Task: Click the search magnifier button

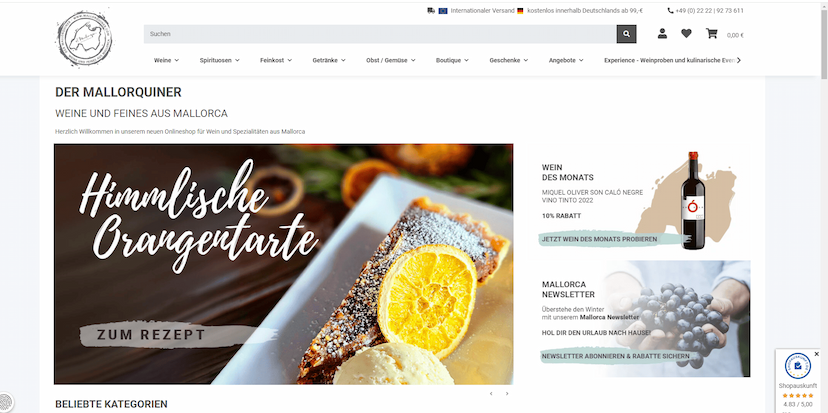Action: pyautogui.click(x=626, y=34)
